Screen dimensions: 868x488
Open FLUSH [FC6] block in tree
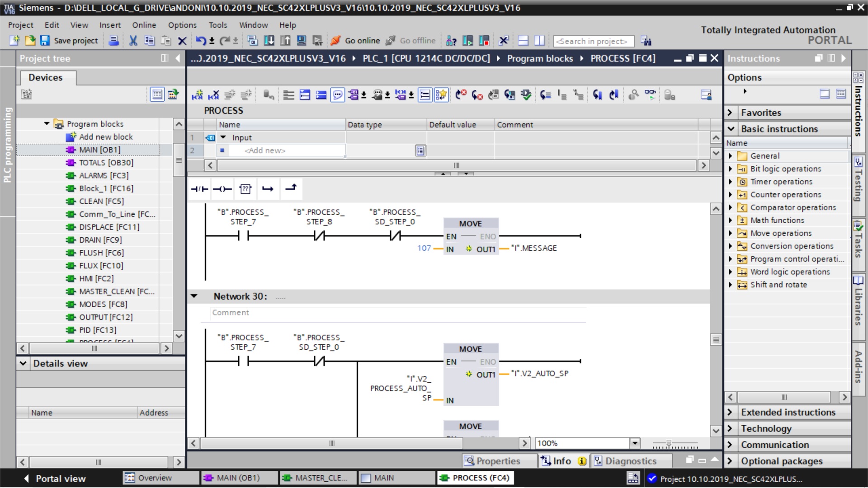(101, 253)
